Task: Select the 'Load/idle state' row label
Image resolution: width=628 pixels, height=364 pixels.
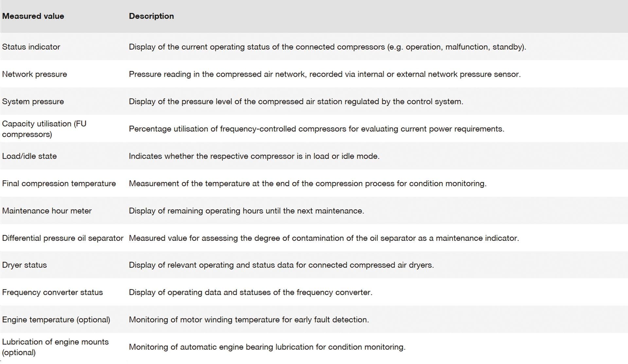Action: [x=29, y=156]
